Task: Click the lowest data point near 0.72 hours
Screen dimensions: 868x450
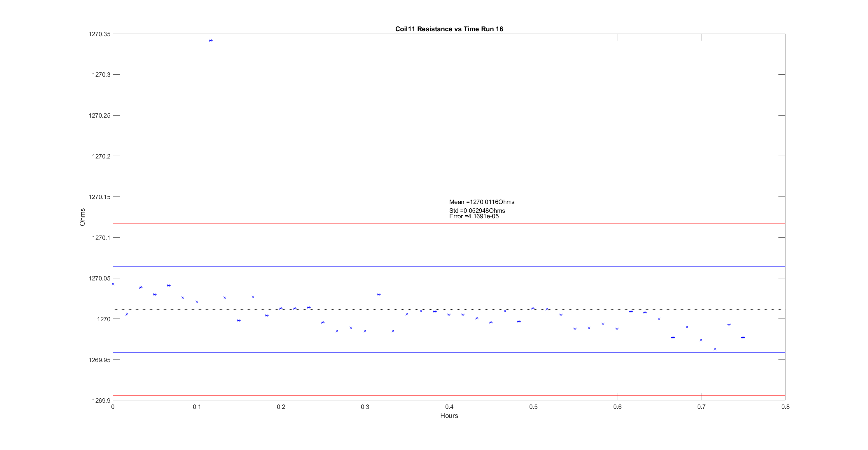Action: point(715,349)
